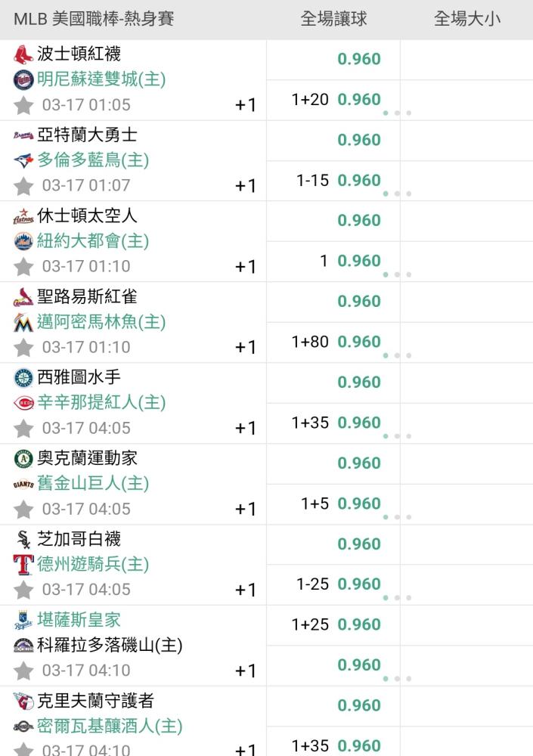Viewport: 533px width, 756px height.
Task: Expand +1 markets for White Sox vs Rangers
Action: (x=246, y=590)
